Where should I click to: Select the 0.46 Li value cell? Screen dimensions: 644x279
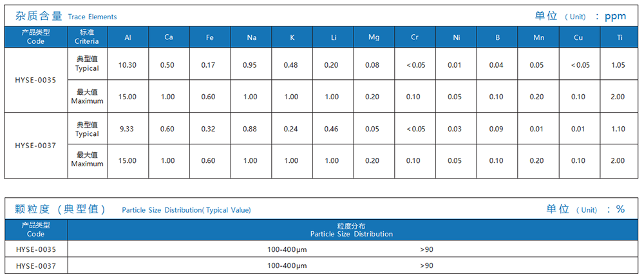pos(332,129)
